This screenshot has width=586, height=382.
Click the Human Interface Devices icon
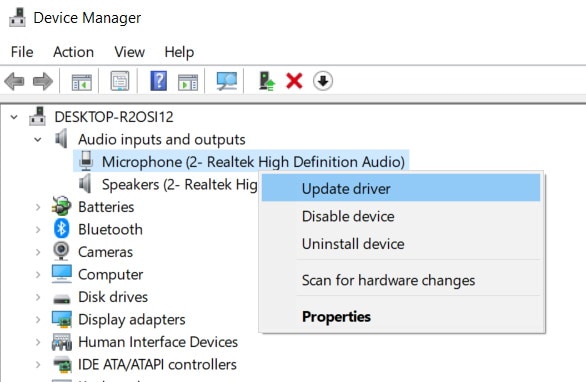pyautogui.click(x=62, y=342)
